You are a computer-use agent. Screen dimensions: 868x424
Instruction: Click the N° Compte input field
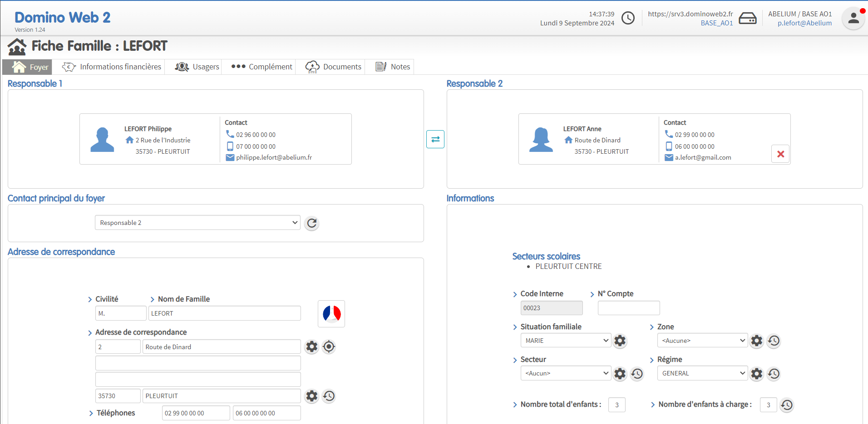point(628,308)
